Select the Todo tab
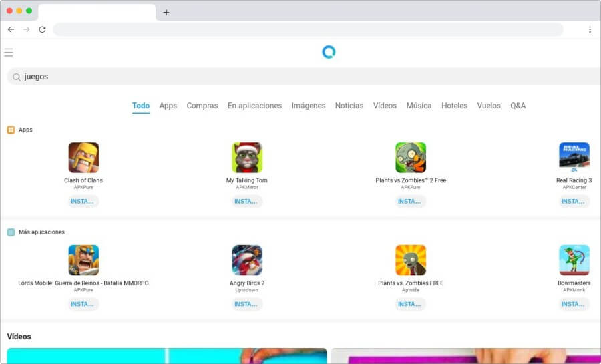 pyautogui.click(x=141, y=106)
